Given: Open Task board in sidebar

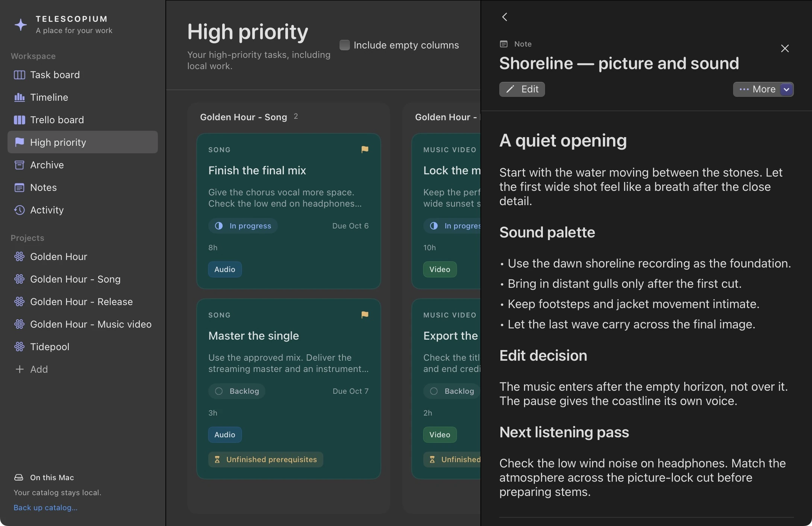Looking at the screenshot, I should [83, 75].
